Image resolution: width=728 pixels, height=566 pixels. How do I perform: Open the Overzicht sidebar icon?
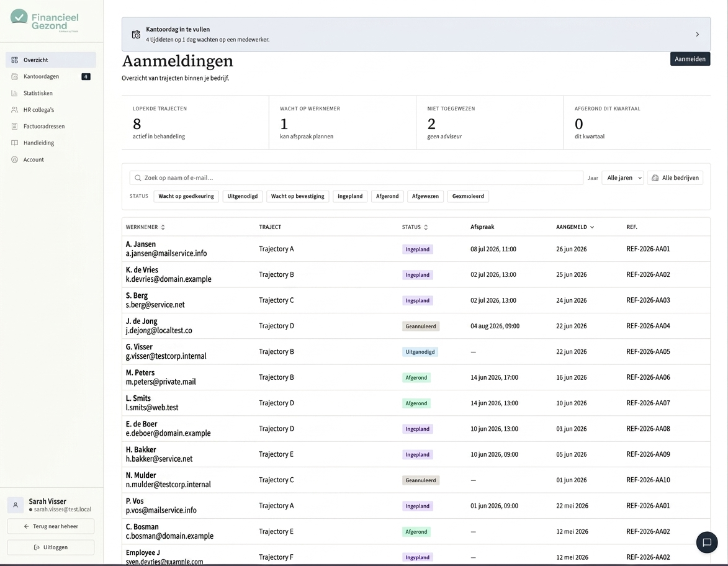tap(14, 60)
